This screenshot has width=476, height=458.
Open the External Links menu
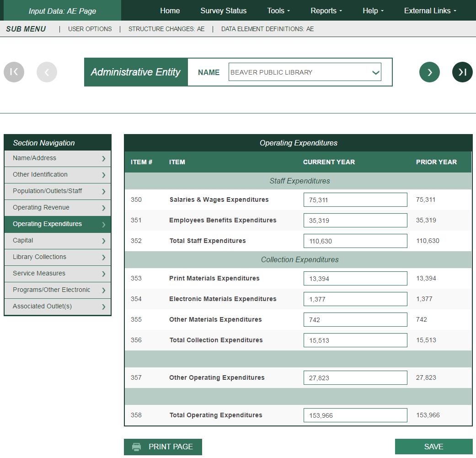[430, 11]
